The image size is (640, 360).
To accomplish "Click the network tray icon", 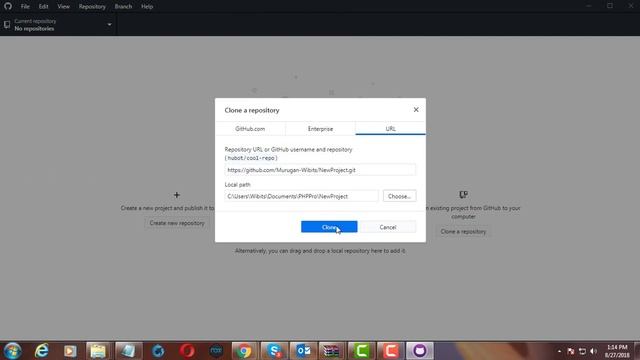I will pos(582,351).
